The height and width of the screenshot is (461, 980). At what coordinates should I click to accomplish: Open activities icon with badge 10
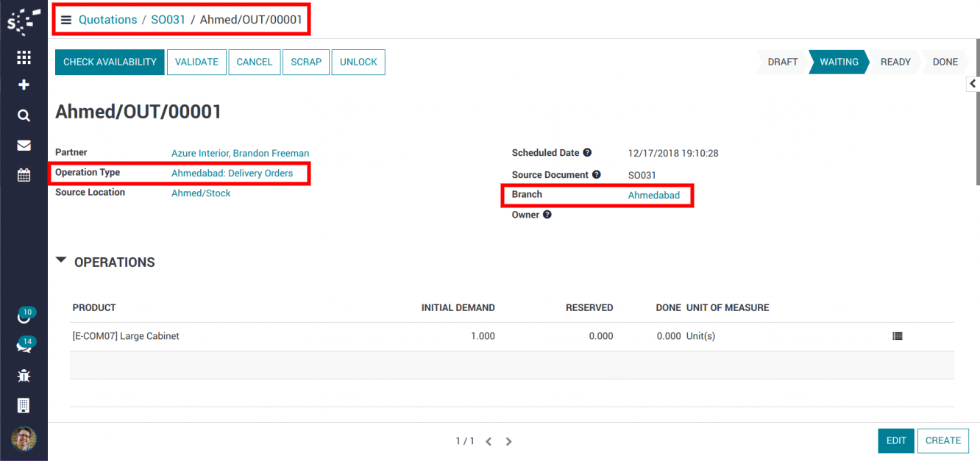[24, 316]
